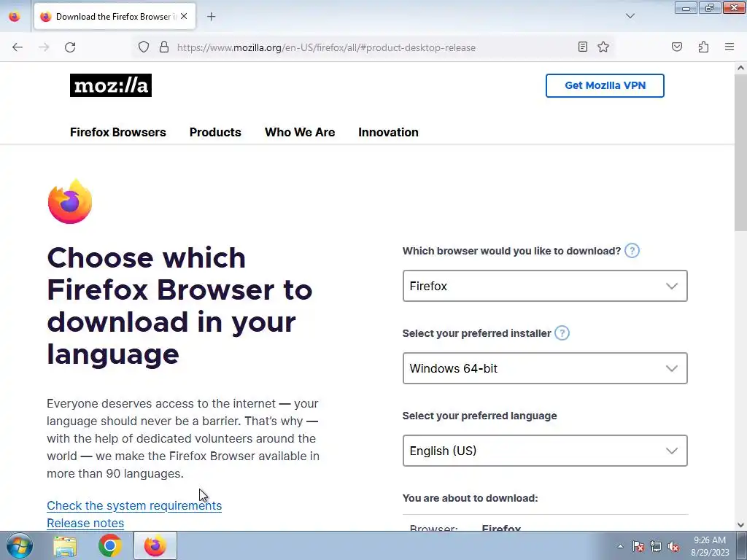Open the Who We Are menu

(x=300, y=132)
